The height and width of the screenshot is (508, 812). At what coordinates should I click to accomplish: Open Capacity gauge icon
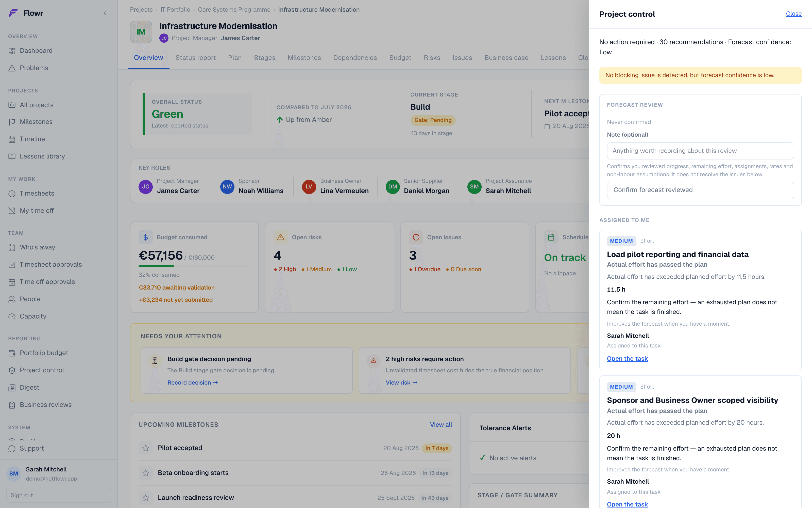[x=12, y=316]
